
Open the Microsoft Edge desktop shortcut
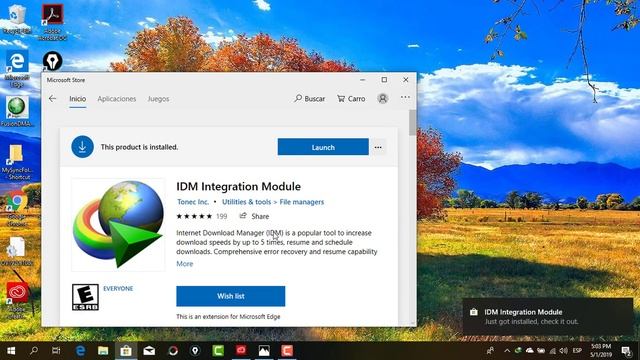click(x=17, y=69)
